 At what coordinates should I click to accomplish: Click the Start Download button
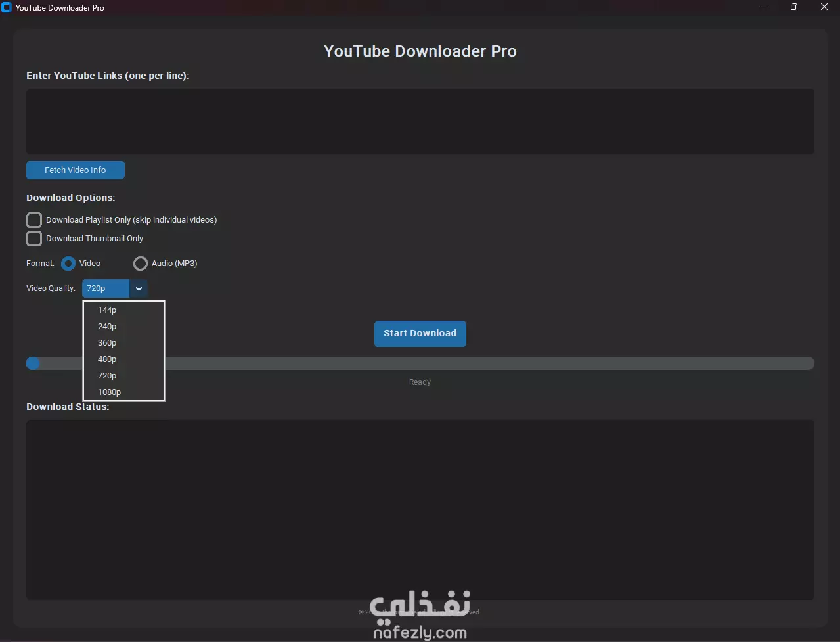[x=420, y=334]
